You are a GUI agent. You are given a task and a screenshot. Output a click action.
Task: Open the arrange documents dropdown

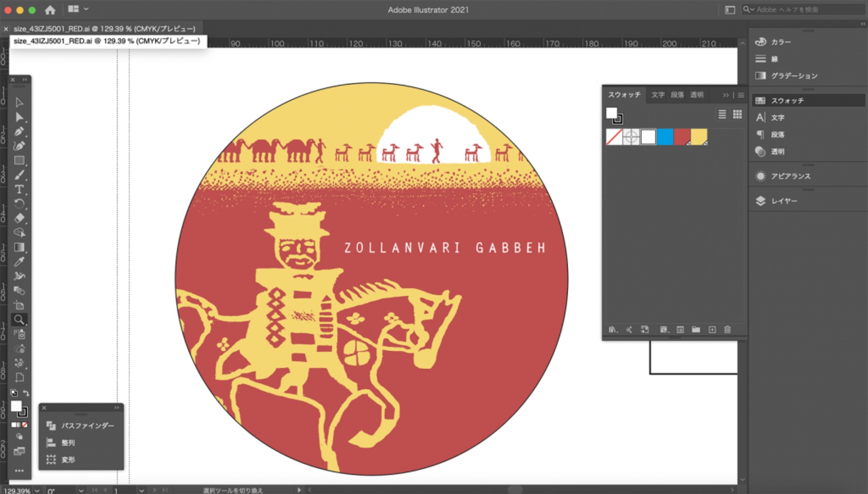78,9
